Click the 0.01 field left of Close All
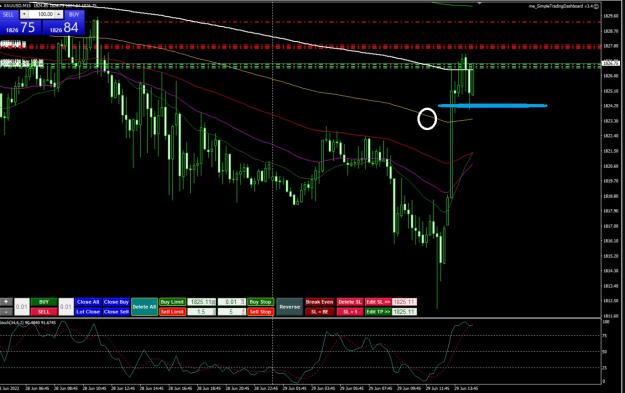625x393 pixels. [66, 307]
